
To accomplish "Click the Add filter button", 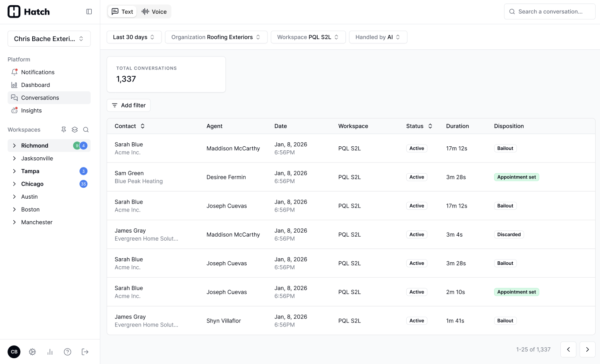I will click(x=128, y=105).
